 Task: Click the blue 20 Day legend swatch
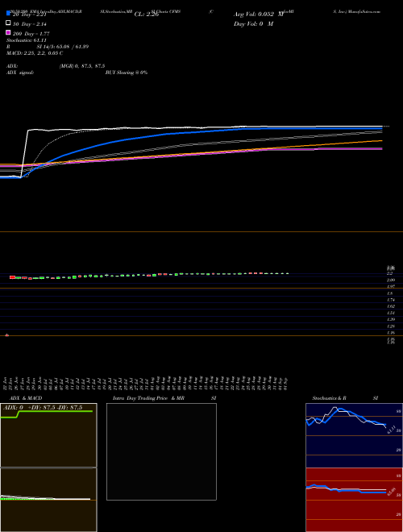[x=8, y=14]
